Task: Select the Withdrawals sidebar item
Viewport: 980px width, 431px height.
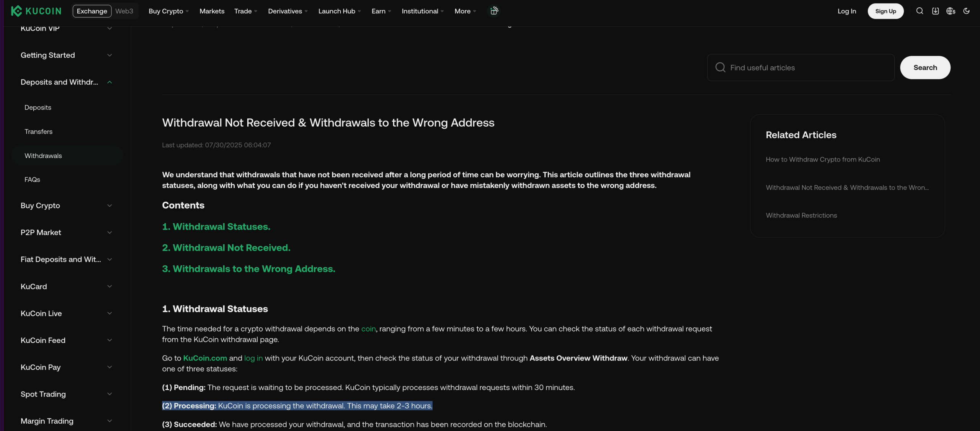Action: point(67,155)
